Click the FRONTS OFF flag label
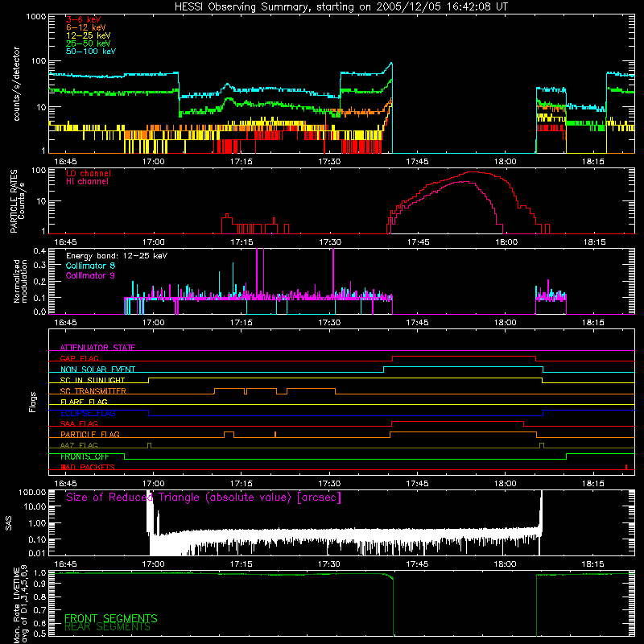The image size is (644, 644). 85,456
